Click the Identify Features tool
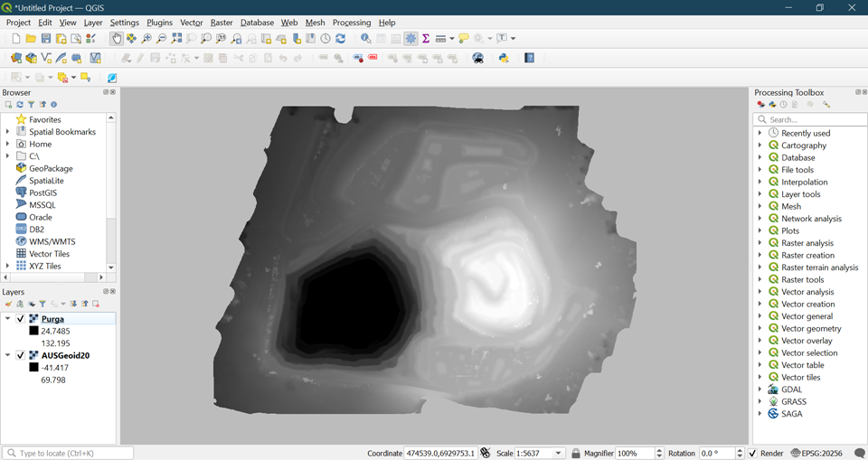Image resolution: width=868 pixels, height=460 pixels. tap(365, 39)
